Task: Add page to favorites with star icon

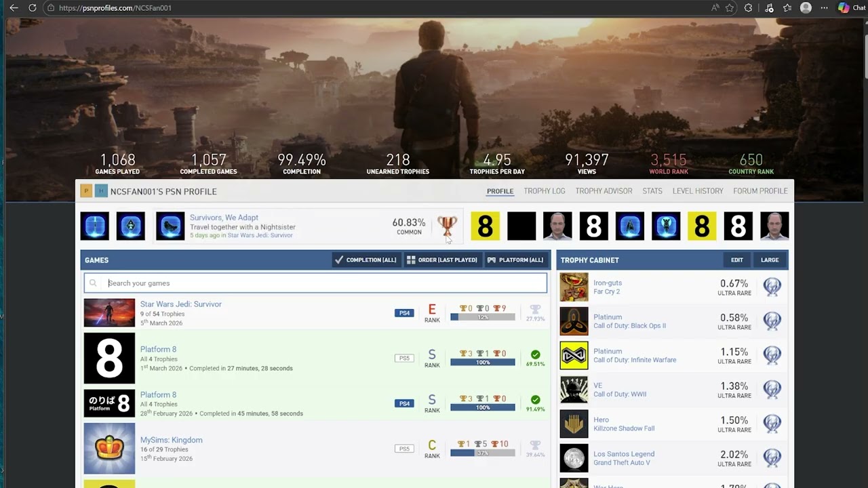Action: pyautogui.click(x=730, y=7)
